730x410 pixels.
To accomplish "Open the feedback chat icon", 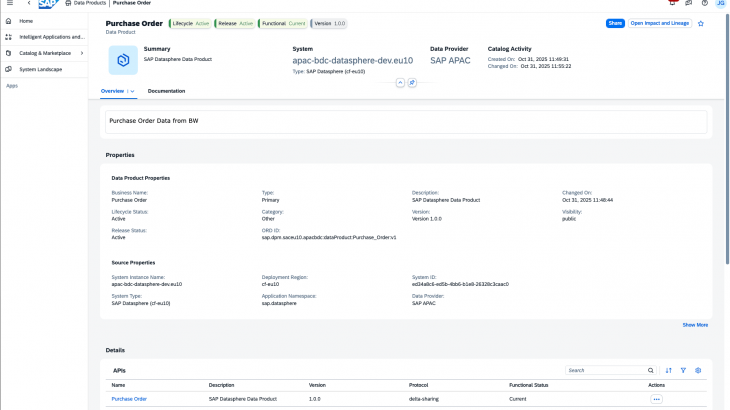I will click(689, 3).
